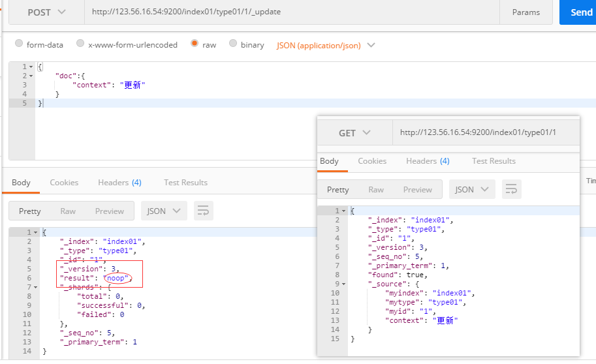Click the "myindex": "index01" line
Screen dimensions: 596x364
pyautogui.click(x=430, y=293)
